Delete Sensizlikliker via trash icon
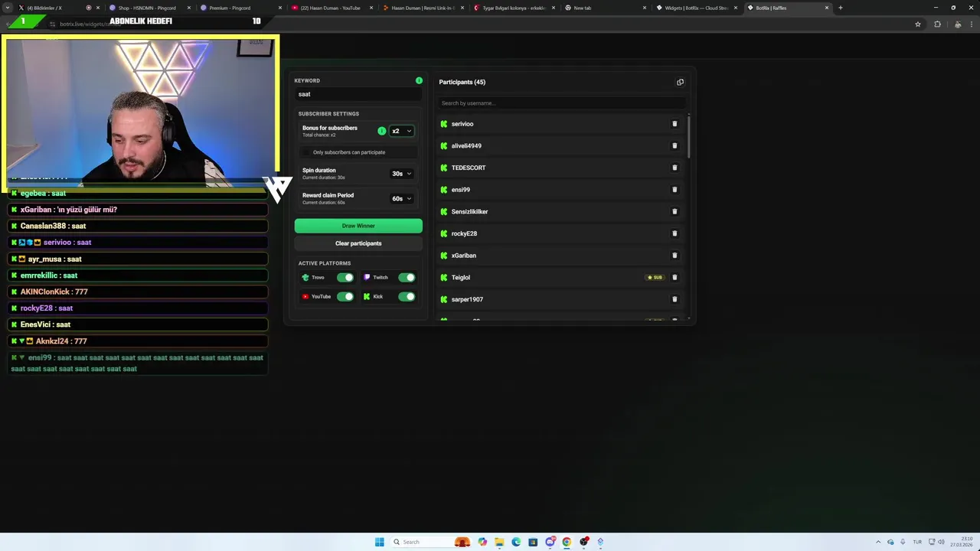Screen dimensions: 980x551 pos(675,211)
